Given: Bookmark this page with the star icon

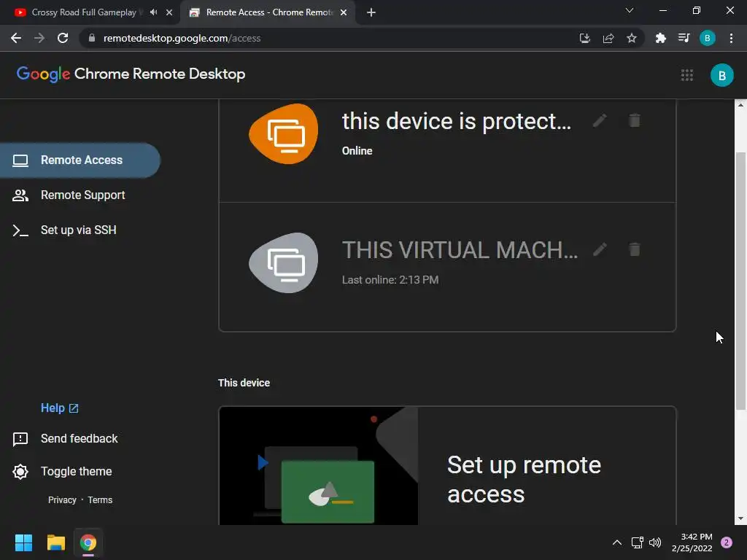Looking at the screenshot, I should [x=632, y=38].
